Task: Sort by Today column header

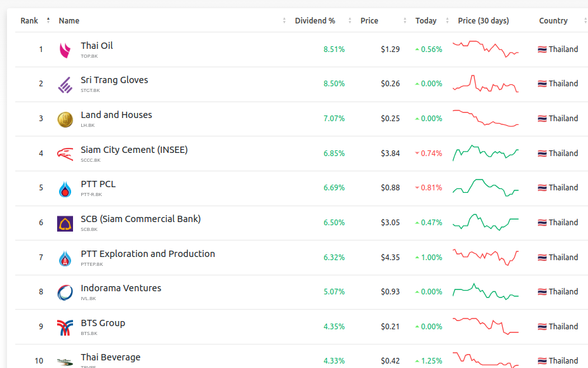Action: [x=426, y=21]
